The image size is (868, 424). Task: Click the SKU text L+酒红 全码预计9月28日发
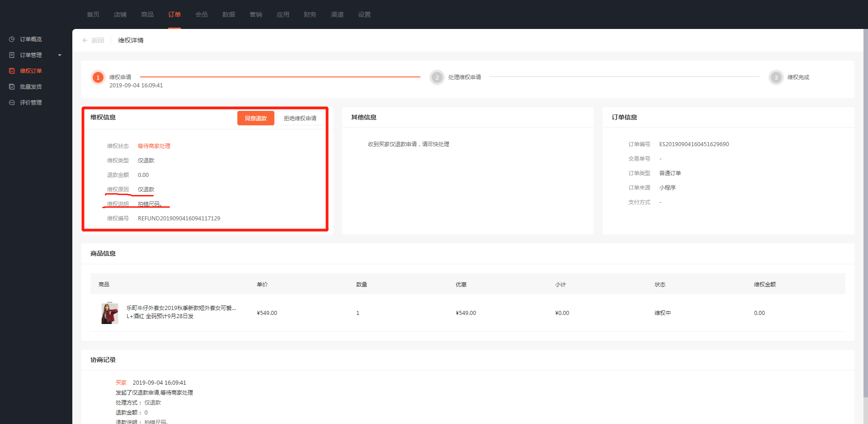click(x=160, y=316)
